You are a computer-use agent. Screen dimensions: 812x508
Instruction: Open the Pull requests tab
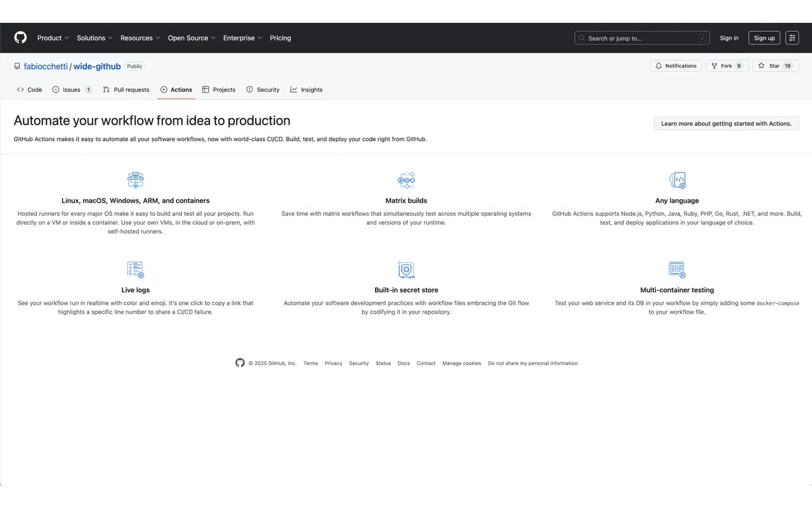click(x=126, y=90)
